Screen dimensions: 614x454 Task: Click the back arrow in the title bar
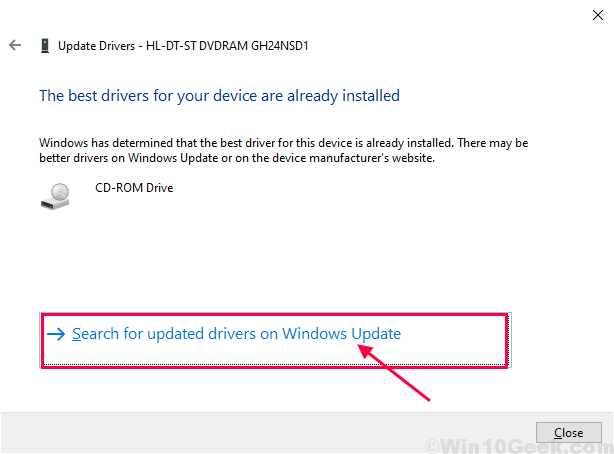(15, 45)
